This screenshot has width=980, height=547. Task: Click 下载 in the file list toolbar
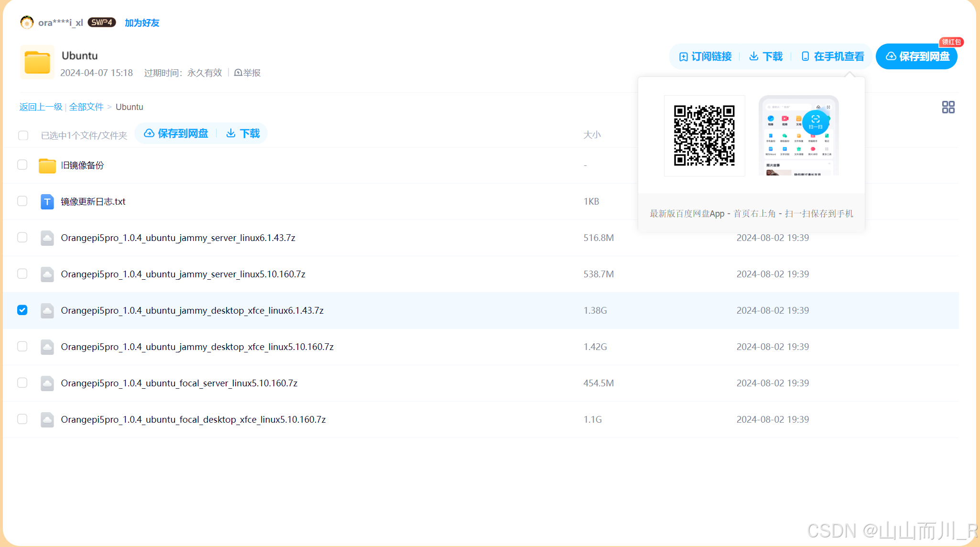[x=243, y=133]
